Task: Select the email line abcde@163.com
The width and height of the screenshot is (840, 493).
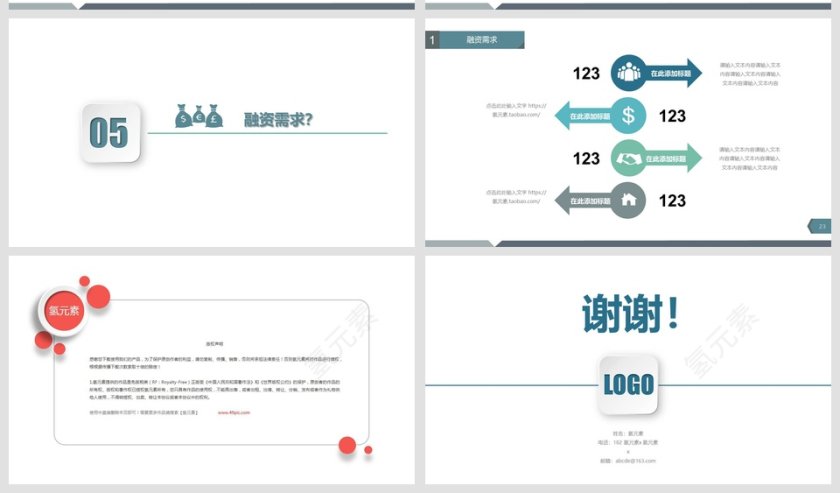Action: [628, 461]
